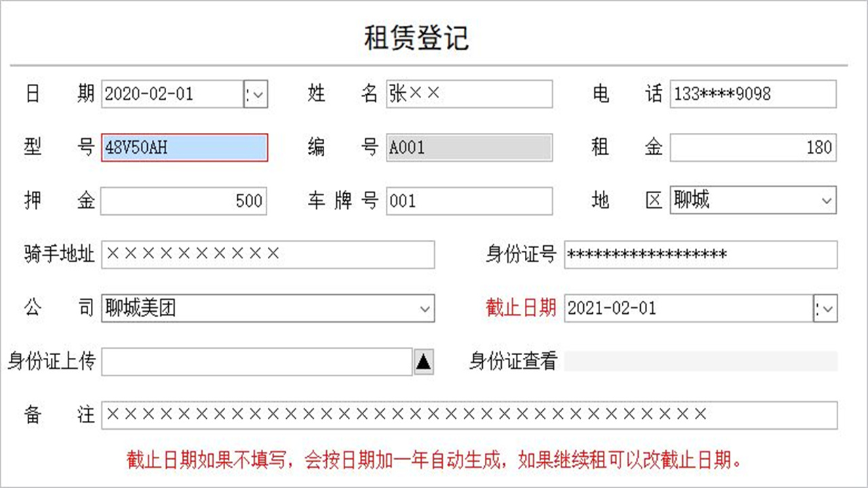Click the 押金 deposit field showing 500
The image size is (868, 488).
(183, 201)
